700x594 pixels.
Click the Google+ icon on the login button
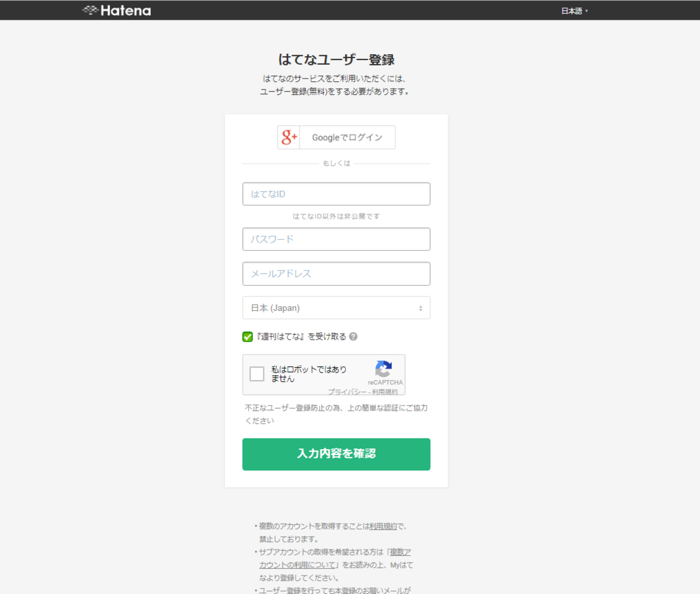pyautogui.click(x=289, y=137)
